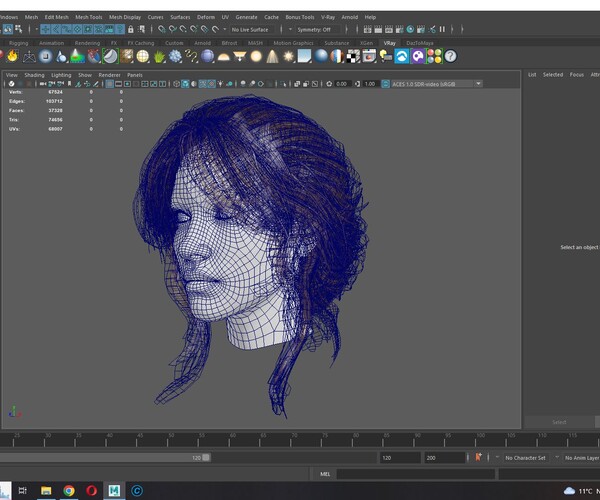Click the range slider handle at 120
The width and height of the screenshot is (600, 500).
(x=206, y=458)
